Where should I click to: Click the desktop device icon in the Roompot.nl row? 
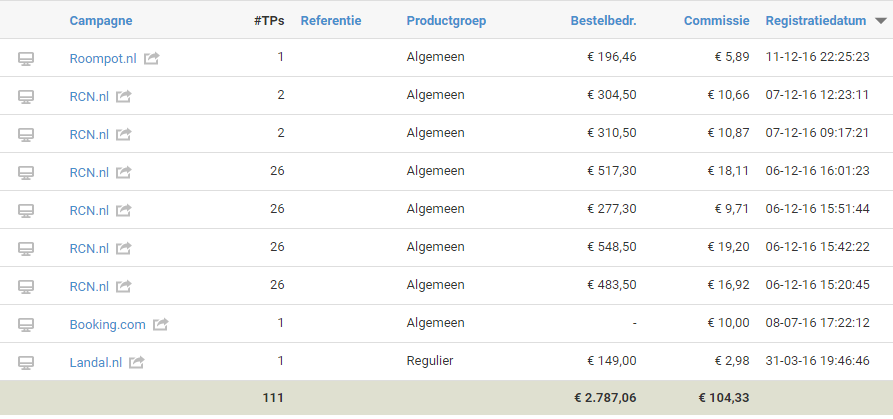click(26, 58)
